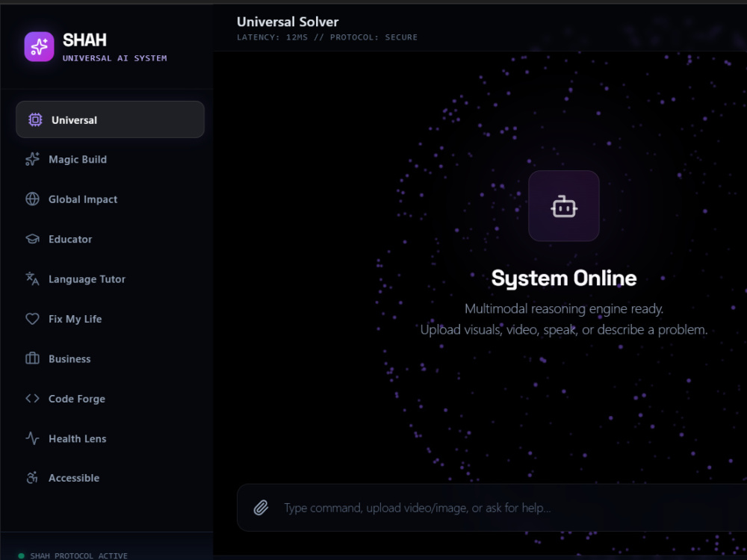Click the UNIVERSAL AI SYSTEM subtitle

point(115,58)
